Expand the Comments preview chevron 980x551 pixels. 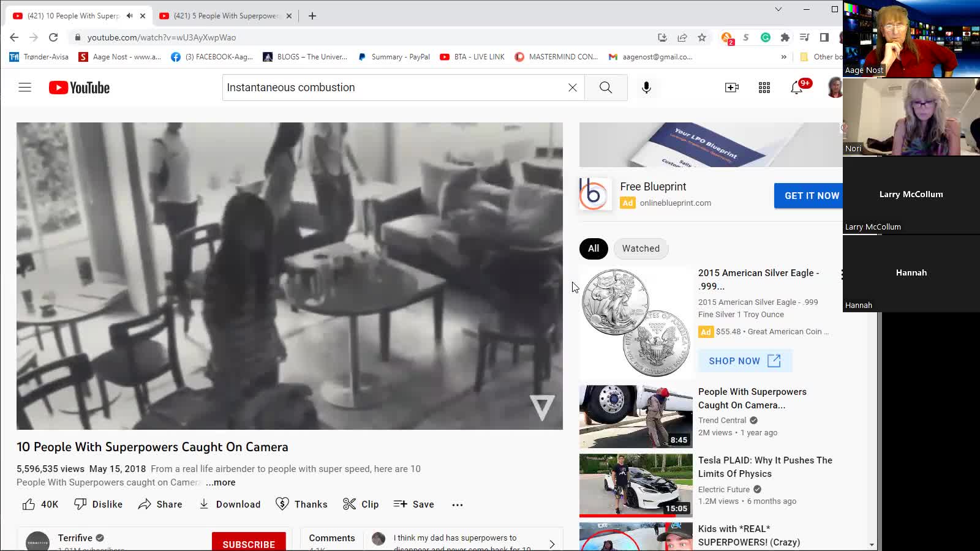pyautogui.click(x=552, y=544)
